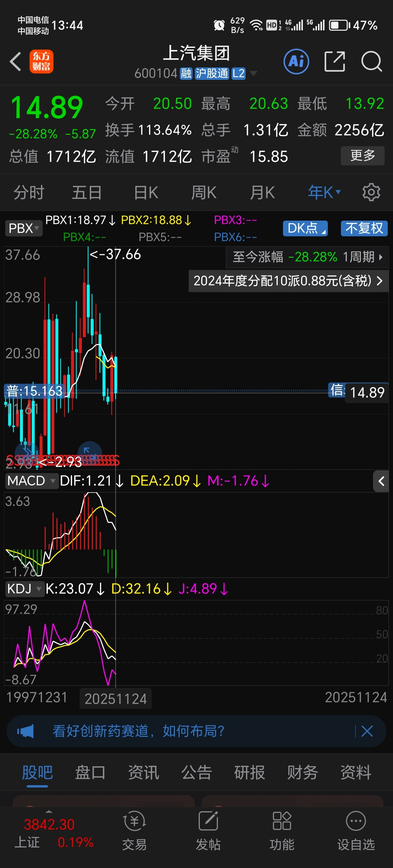The image size is (393, 868).
Task: Switch to 周K chart tab
Action: point(204,192)
